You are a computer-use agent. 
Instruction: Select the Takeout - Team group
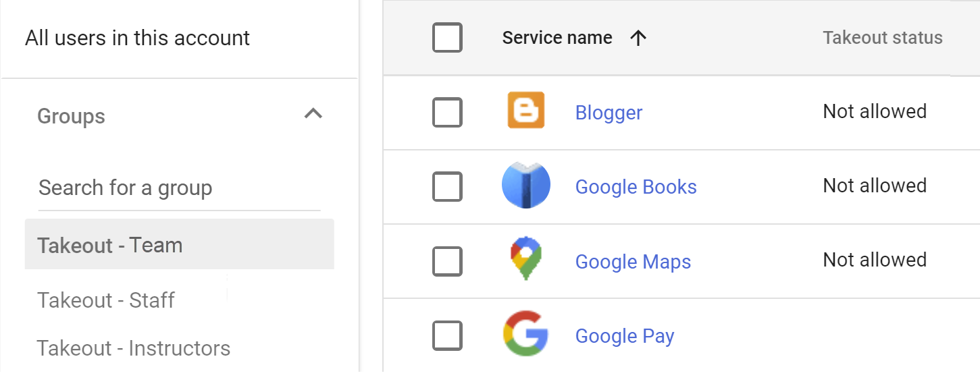(110, 245)
